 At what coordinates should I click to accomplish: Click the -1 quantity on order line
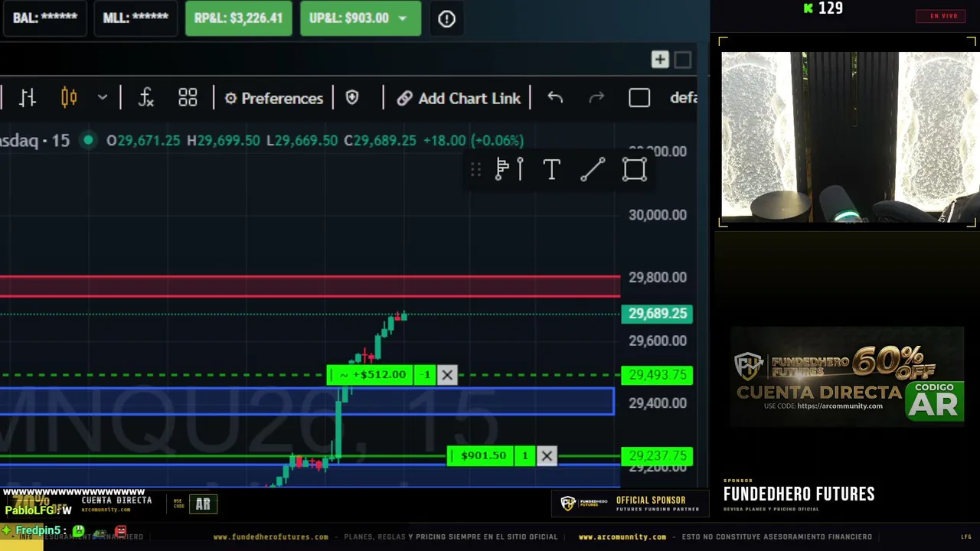tap(426, 375)
